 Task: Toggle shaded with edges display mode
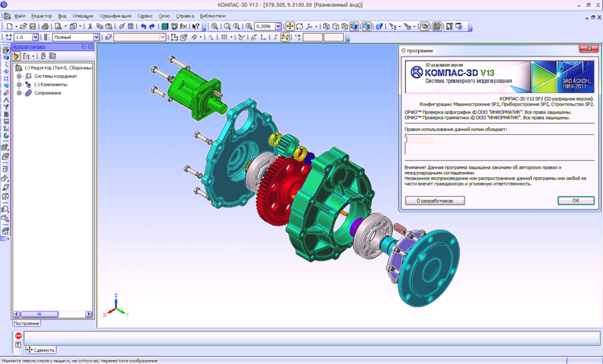[x=366, y=26]
